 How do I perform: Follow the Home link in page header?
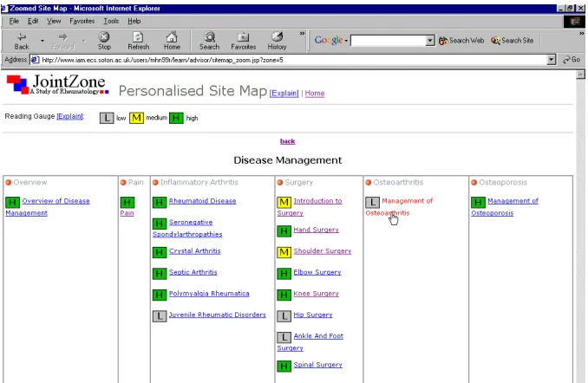[x=315, y=94]
